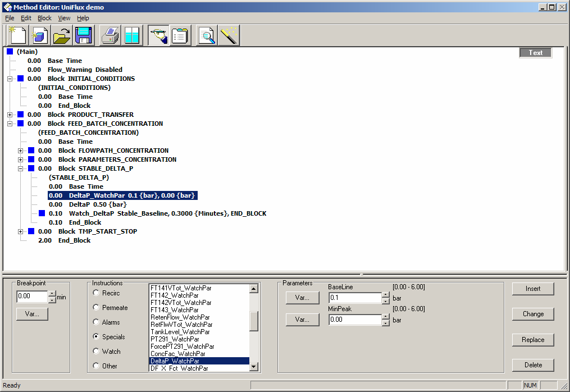Expand the FLOWPATH_CONCENTRATION block
The height and width of the screenshot is (392, 570).
20,151
